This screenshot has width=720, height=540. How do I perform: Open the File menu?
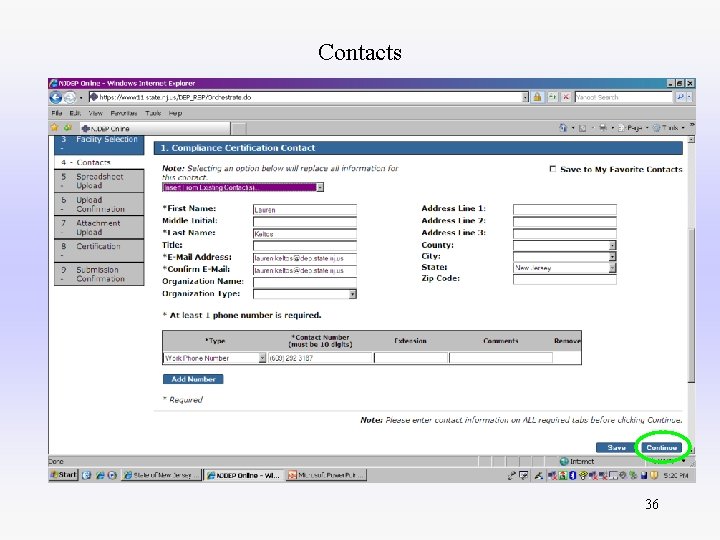point(56,113)
